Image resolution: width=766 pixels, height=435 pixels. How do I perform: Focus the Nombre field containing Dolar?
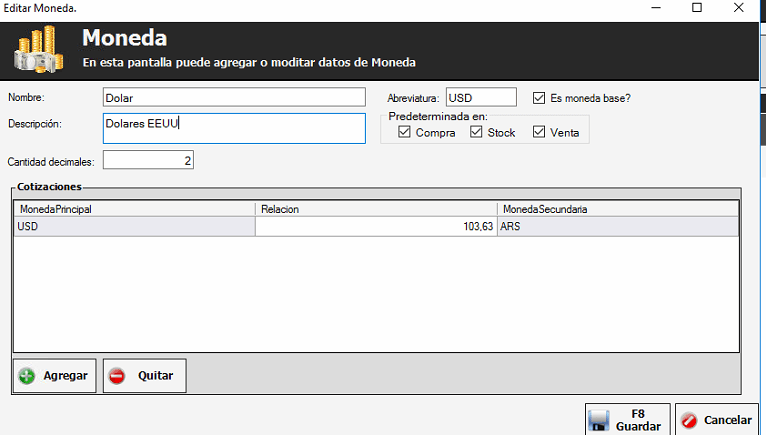235,97
